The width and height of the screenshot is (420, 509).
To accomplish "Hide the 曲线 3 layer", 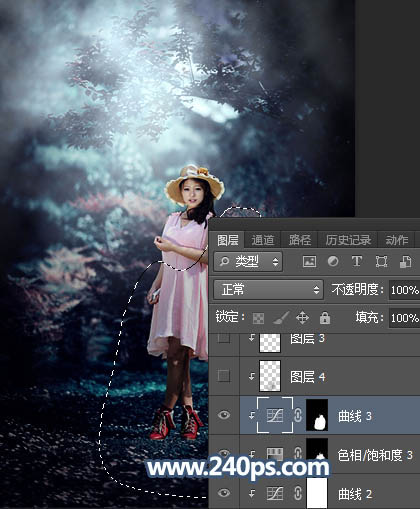I will [x=224, y=415].
